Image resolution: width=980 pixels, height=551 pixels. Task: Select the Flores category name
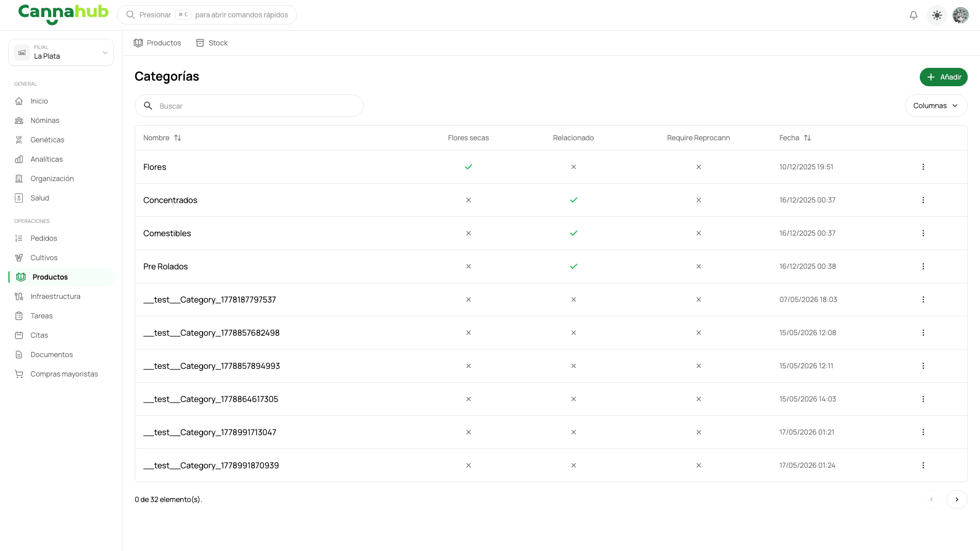(155, 167)
